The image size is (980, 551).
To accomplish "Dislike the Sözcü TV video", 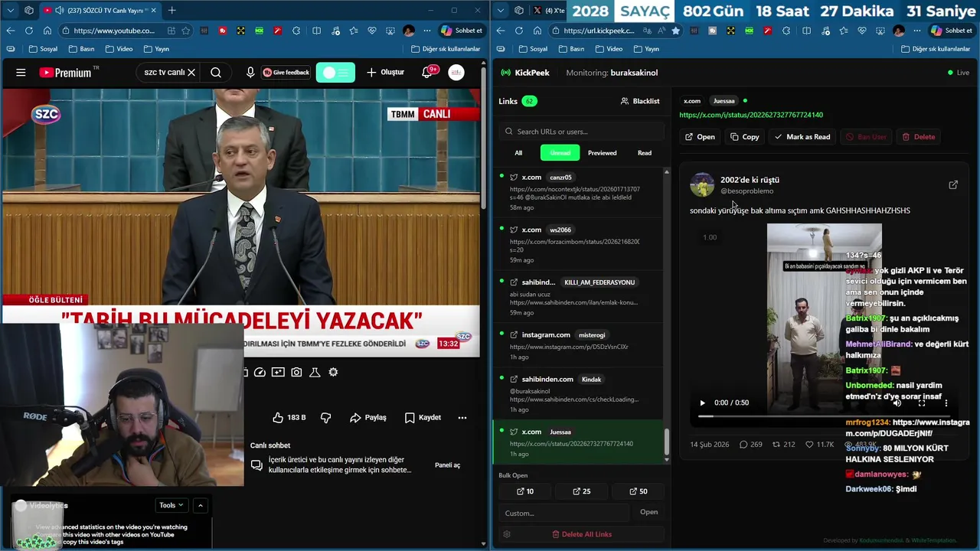I will (326, 418).
